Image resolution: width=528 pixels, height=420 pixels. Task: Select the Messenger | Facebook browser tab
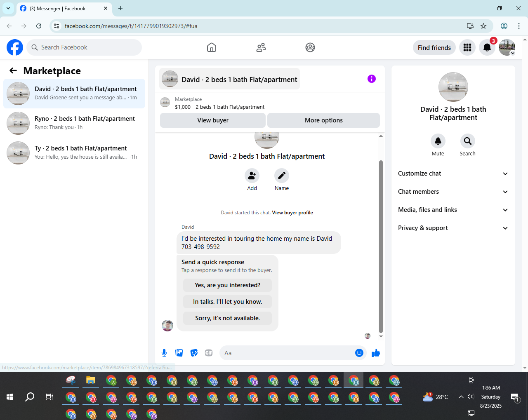64,8
